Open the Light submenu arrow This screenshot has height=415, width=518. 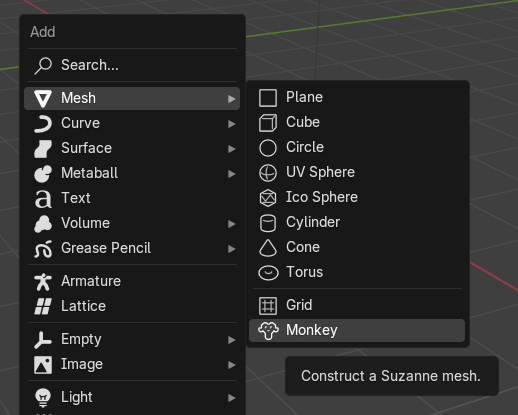(x=231, y=398)
